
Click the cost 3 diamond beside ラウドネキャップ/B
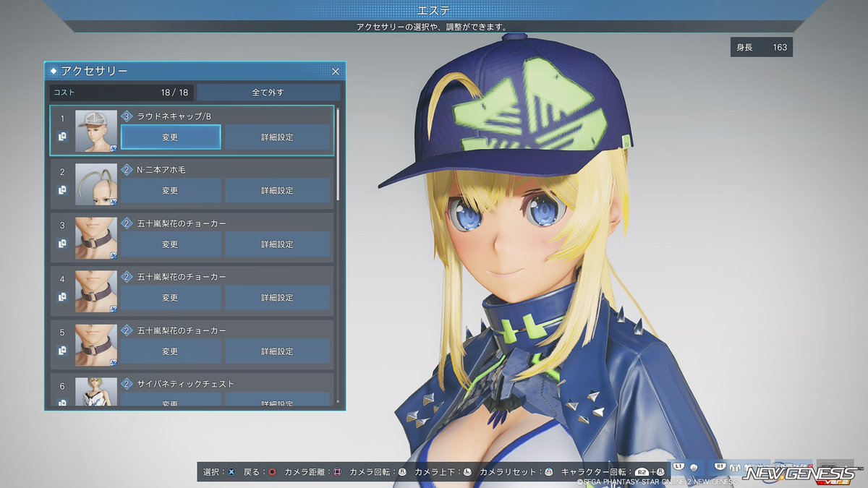tap(127, 116)
